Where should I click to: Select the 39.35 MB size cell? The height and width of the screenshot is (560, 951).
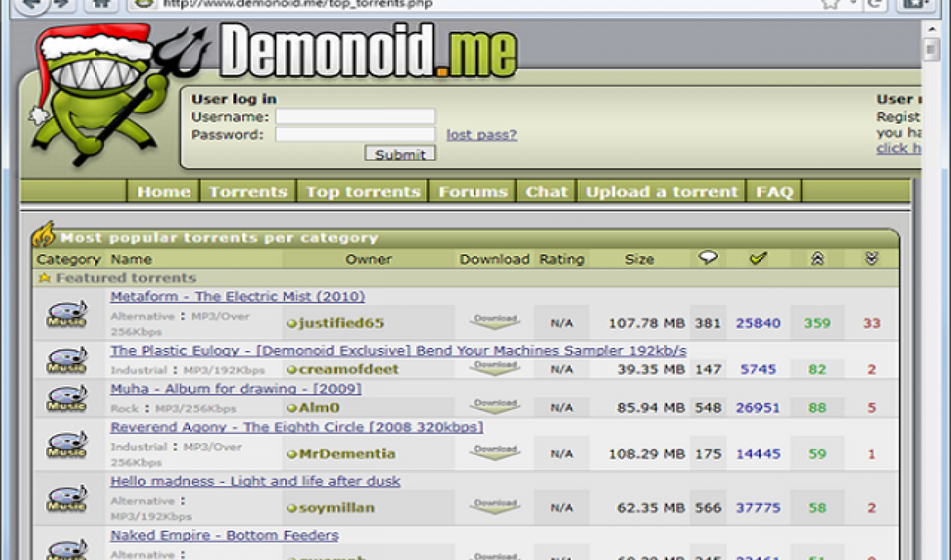pyautogui.click(x=651, y=369)
